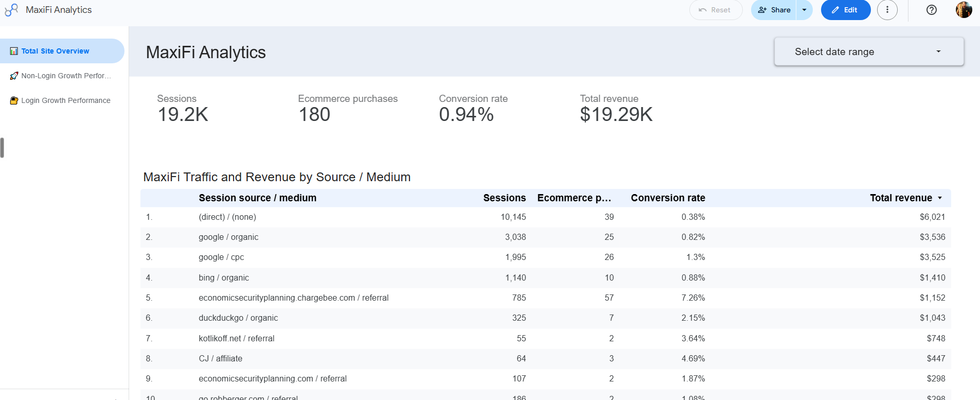Click the Total revenue $19.29K scorecard
The height and width of the screenshot is (400, 980).
pyautogui.click(x=616, y=109)
